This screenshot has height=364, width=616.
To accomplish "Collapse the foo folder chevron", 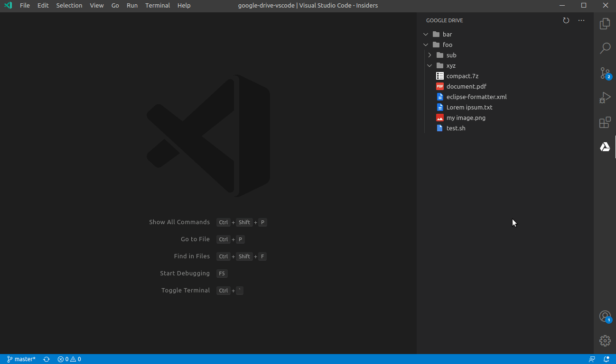I will click(426, 45).
